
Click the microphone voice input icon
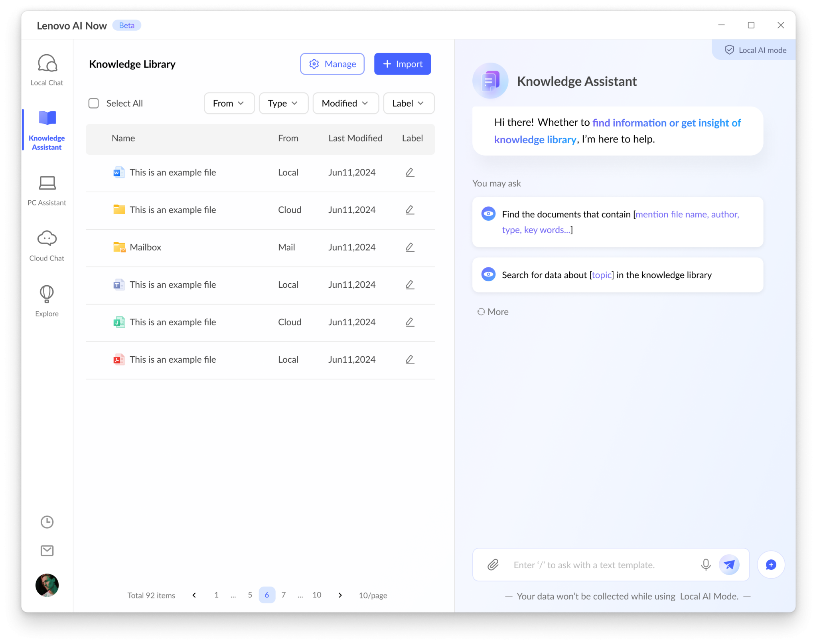tap(705, 565)
